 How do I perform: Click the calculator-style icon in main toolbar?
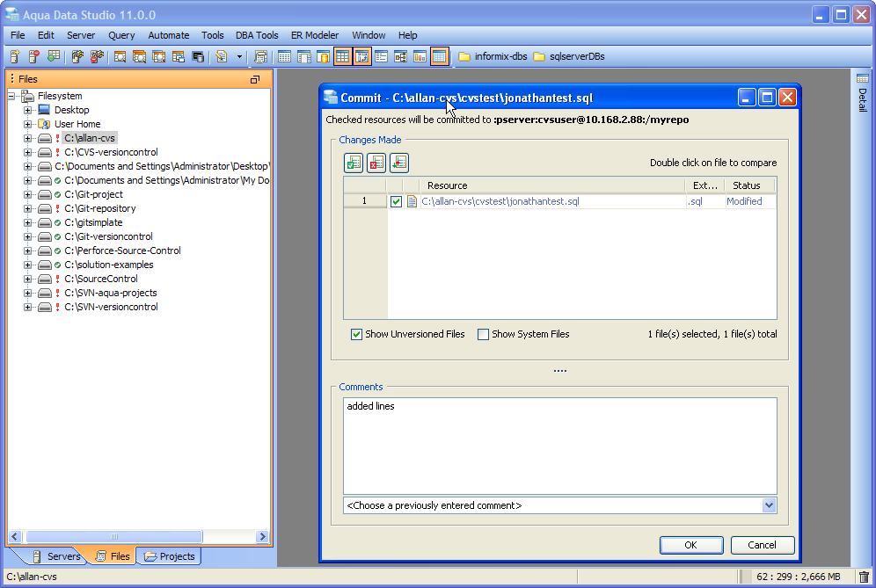(x=260, y=56)
